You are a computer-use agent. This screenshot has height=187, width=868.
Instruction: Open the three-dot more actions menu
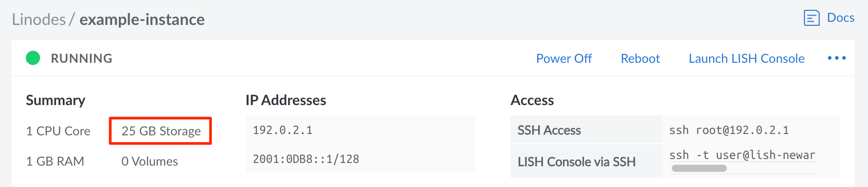pyautogui.click(x=836, y=58)
